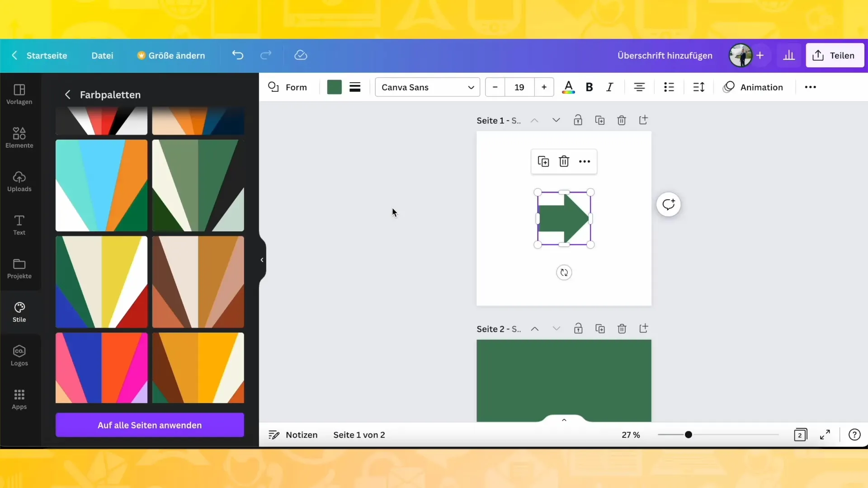Toggle bulleted list

[x=669, y=87]
